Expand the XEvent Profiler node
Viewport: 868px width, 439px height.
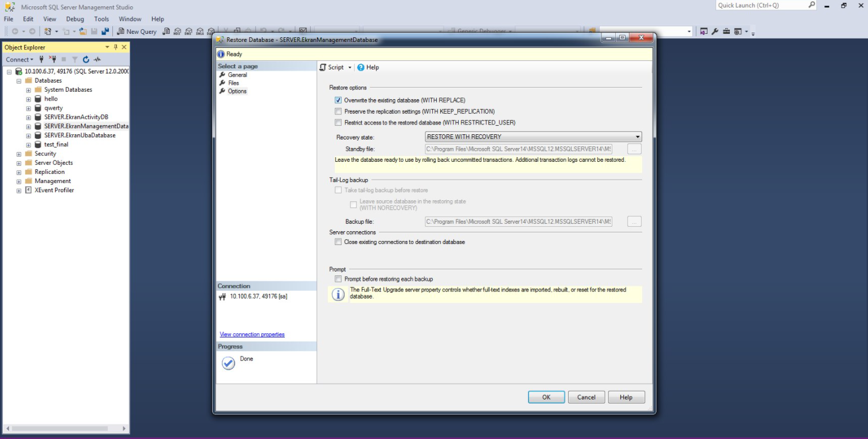tap(19, 191)
